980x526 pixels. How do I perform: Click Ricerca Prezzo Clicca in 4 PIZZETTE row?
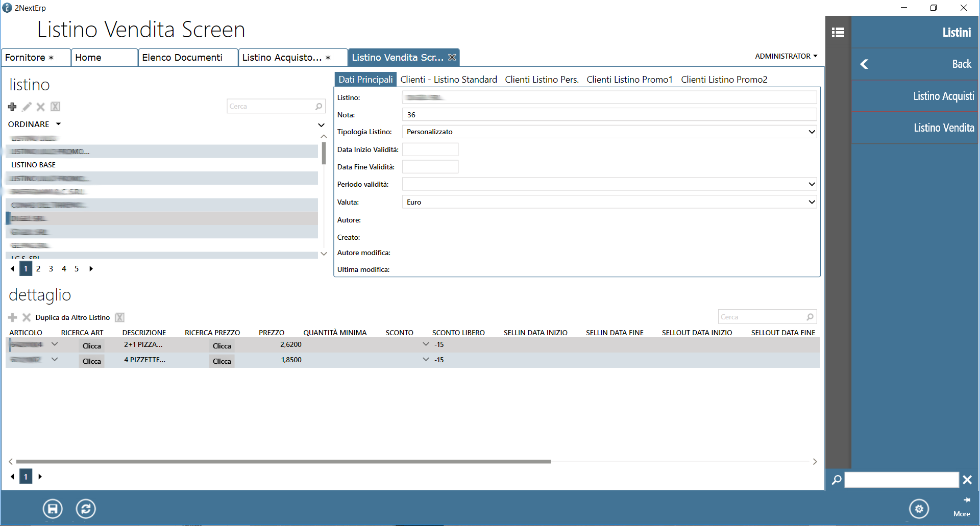(222, 361)
